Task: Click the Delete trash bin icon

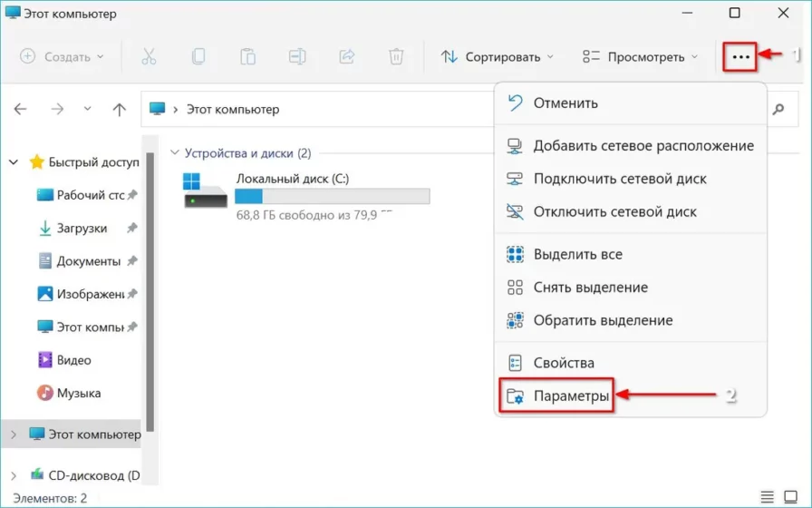Action: coord(396,56)
